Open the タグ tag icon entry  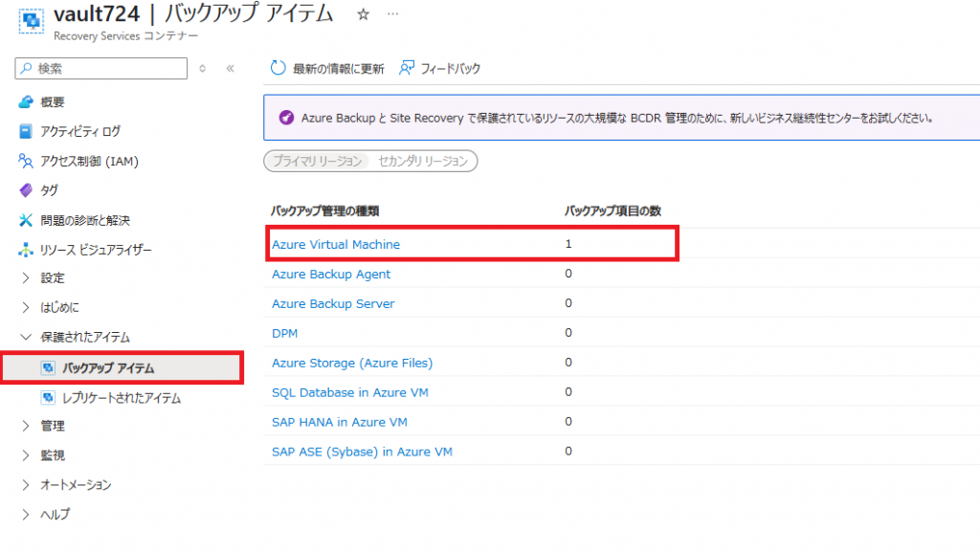(26, 190)
